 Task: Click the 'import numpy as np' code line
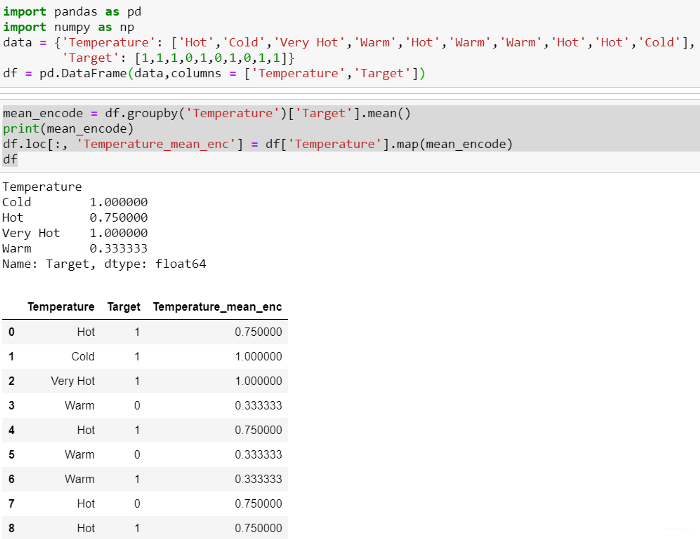coord(68,27)
